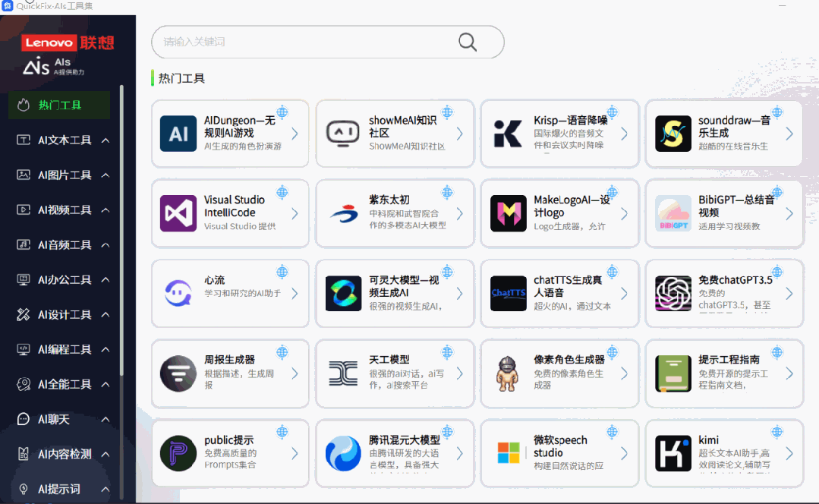Viewport: 819px width, 504px height.
Task: Click the search magnifier icon
Action: 467,42
